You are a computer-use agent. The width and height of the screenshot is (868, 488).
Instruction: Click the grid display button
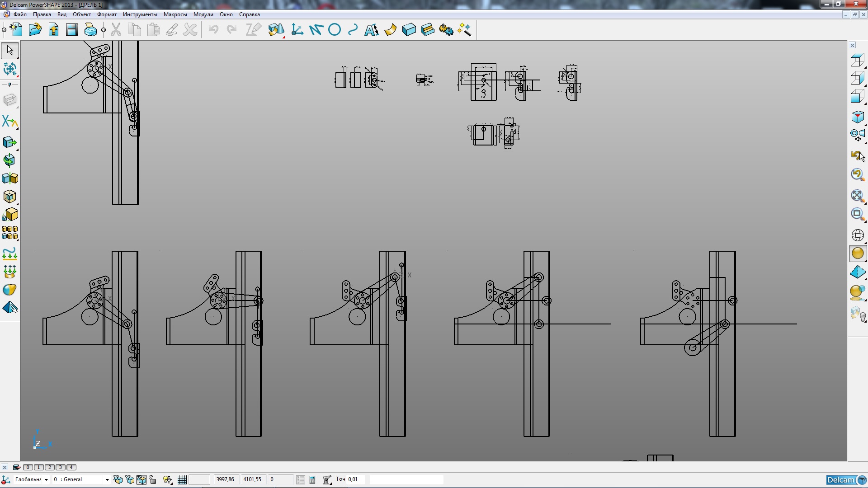click(182, 480)
